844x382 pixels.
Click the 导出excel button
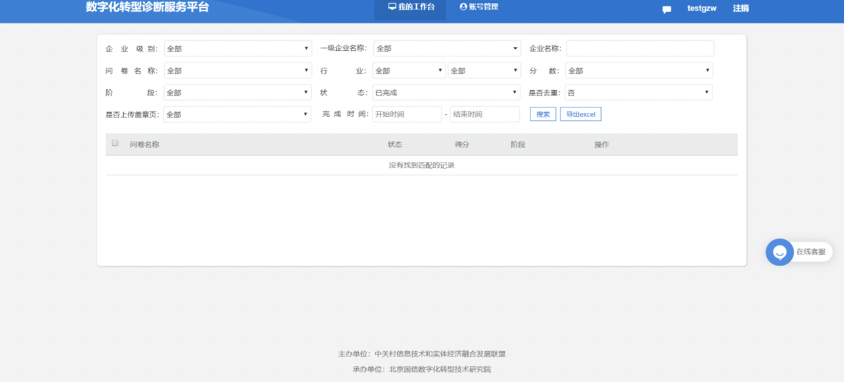point(581,114)
